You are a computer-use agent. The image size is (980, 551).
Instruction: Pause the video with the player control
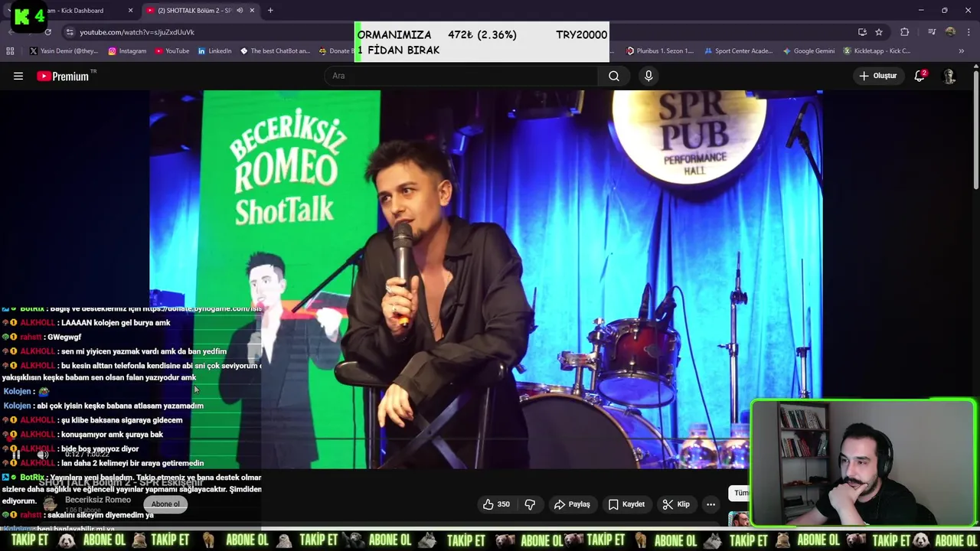pyautogui.click(x=15, y=455)
